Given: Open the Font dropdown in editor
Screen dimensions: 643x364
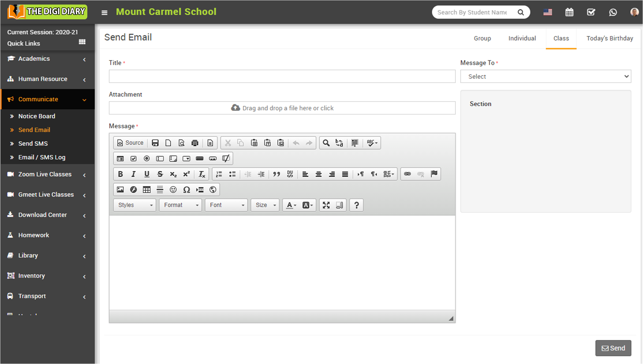Looking at the screenshot, I should [x=226, y=205].
